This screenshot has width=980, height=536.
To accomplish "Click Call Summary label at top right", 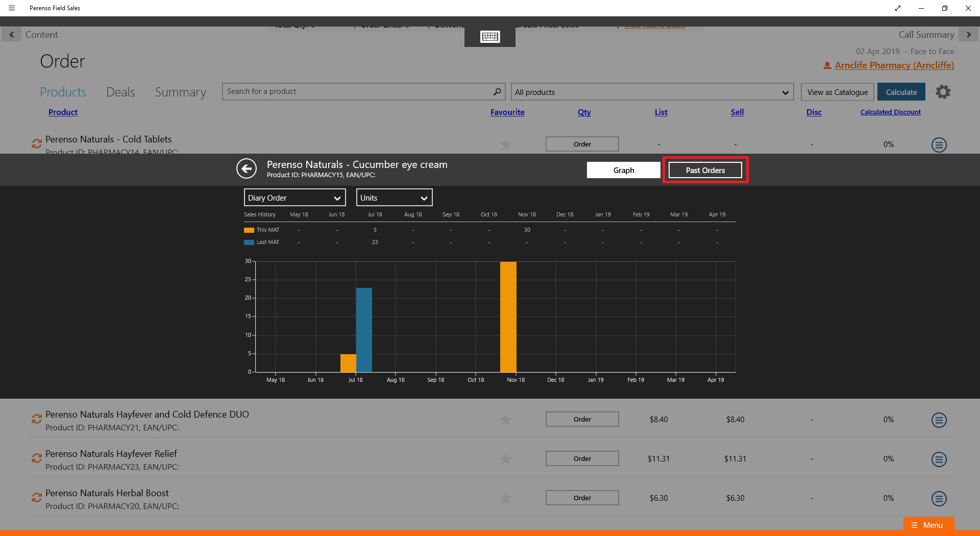I will click(x=926, y=35).
